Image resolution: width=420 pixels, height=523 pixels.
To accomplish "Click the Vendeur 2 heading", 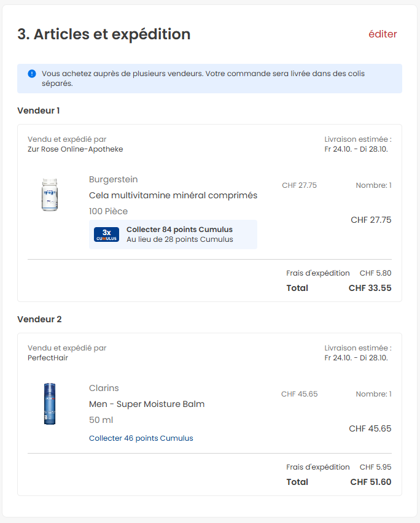I will 39,320.
